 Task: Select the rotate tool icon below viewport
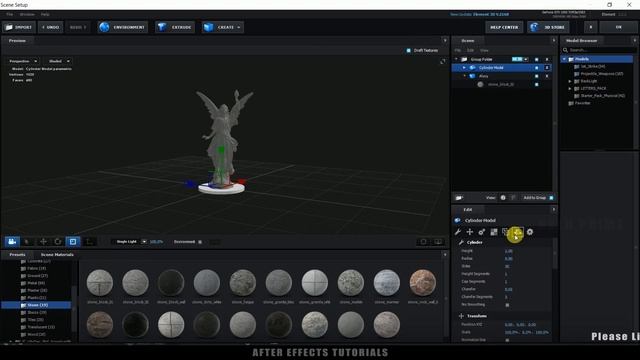pyautogui.click(x=58, y=242)
